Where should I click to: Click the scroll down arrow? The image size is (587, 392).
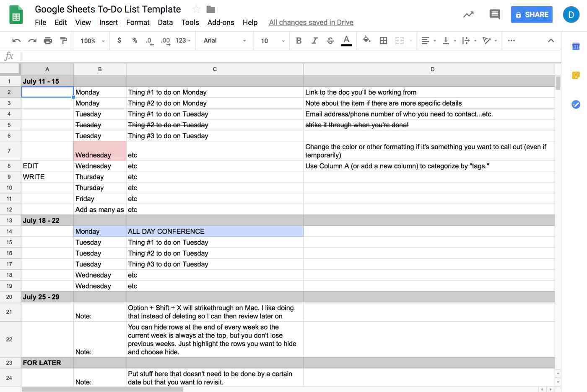(x=558, y=382)
